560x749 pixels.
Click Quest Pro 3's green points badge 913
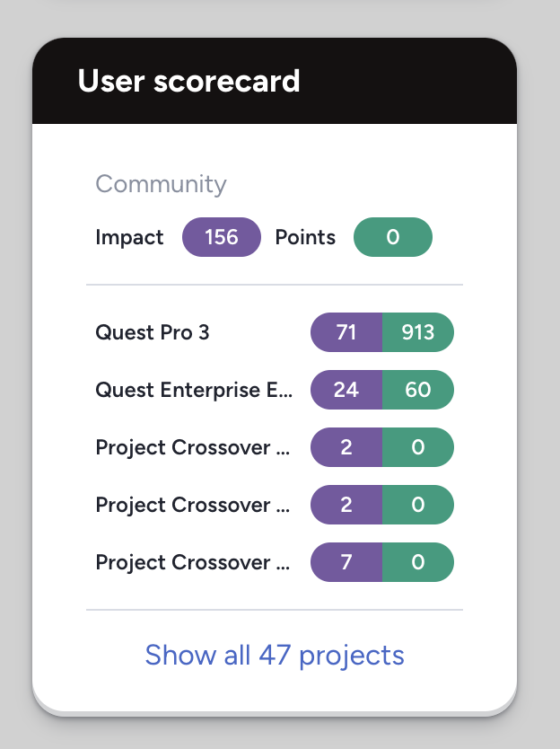418,332
